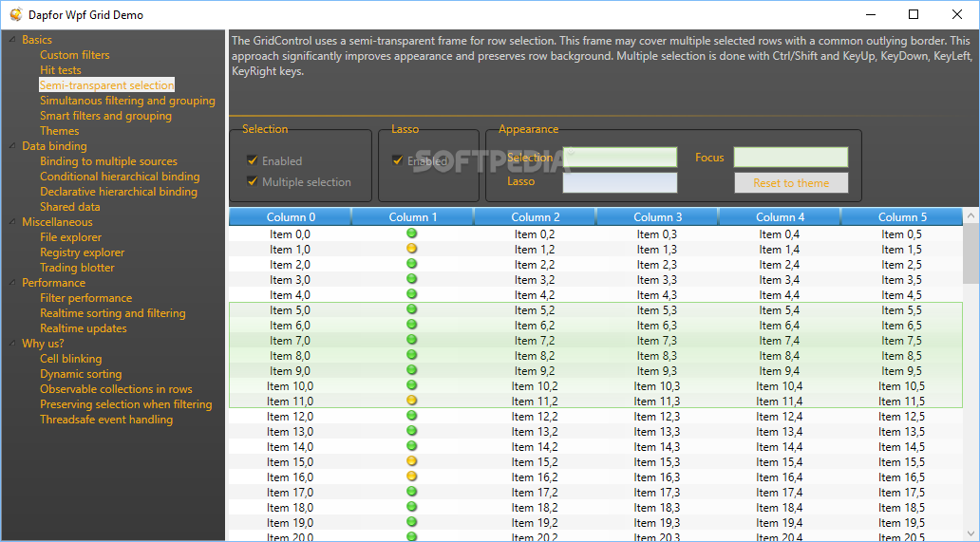Open Registry explorer demo
The height and width of the screenshot is (542, 980).
coord(82,252)
